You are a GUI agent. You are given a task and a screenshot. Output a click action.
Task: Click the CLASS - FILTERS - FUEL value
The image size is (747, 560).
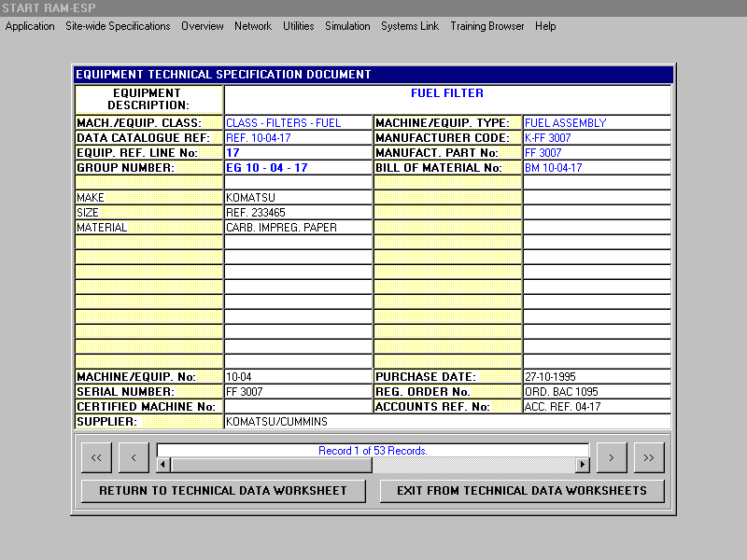tap(298, 123)
